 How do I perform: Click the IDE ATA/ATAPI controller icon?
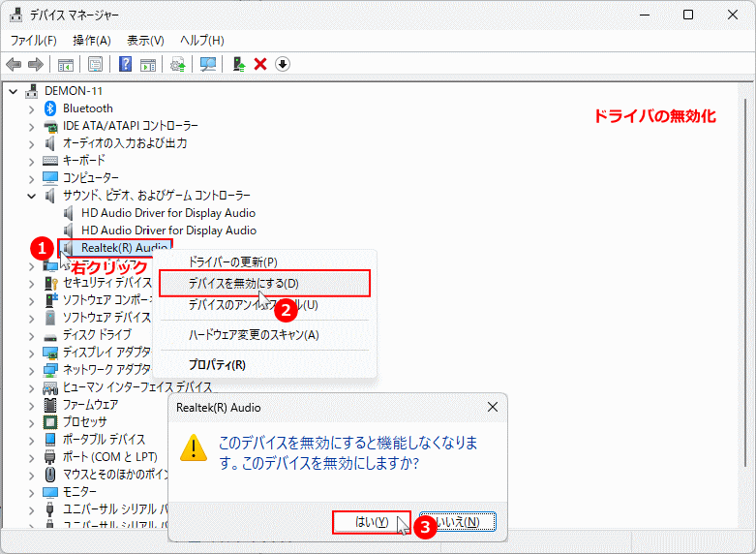(x=50, y=127)
